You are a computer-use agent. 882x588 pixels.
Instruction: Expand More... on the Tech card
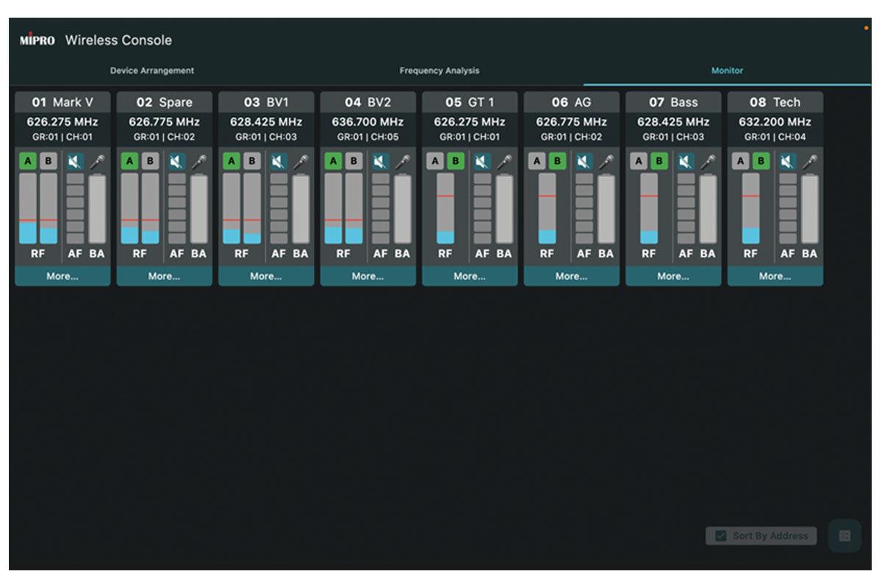(775, 276)
